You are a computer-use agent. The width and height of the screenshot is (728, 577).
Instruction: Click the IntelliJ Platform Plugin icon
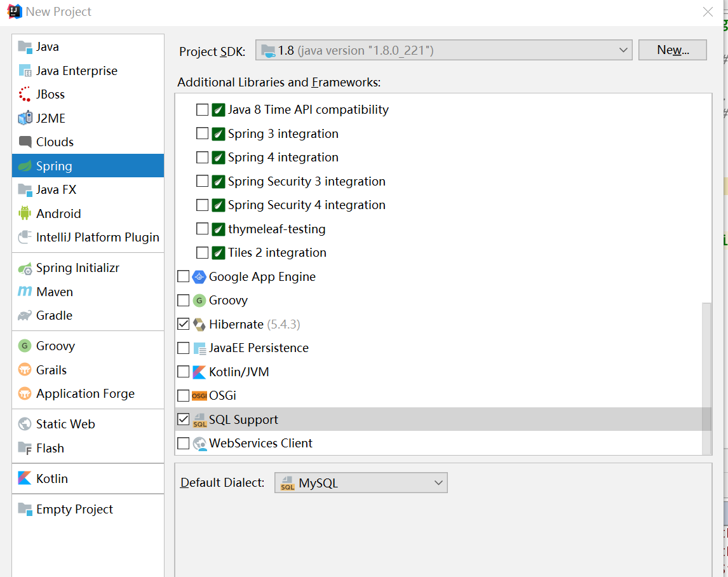point(25,238)
